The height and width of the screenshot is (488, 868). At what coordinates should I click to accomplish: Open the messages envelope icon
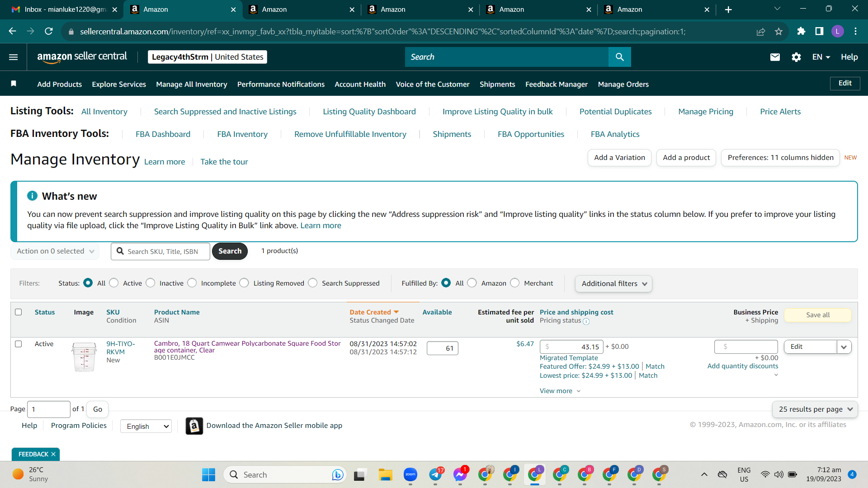click(775, 57)
